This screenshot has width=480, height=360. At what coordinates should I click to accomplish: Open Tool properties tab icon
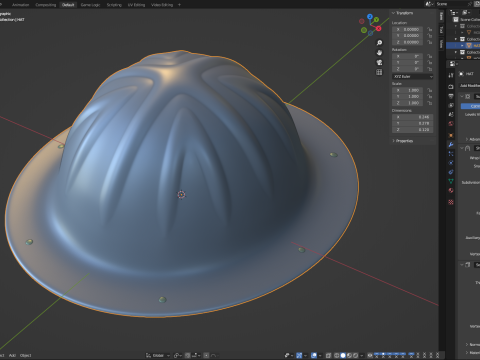click(451, 75)
